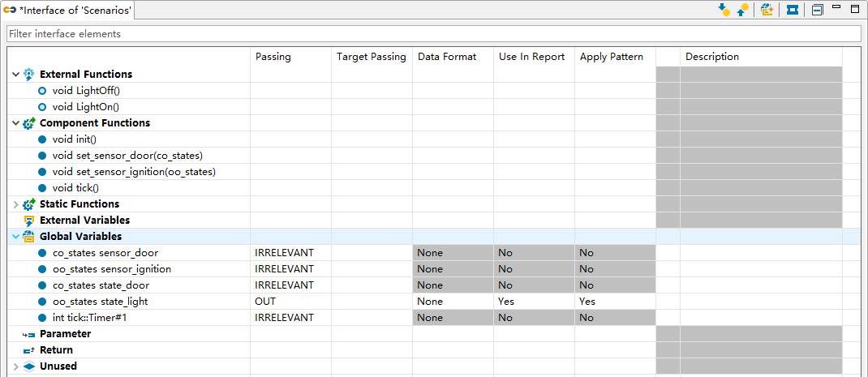The width and height of the screenshot is (868, 377).
Task: Click the hollow circle icon beside void LightOn()
Action: pos(42,107)
